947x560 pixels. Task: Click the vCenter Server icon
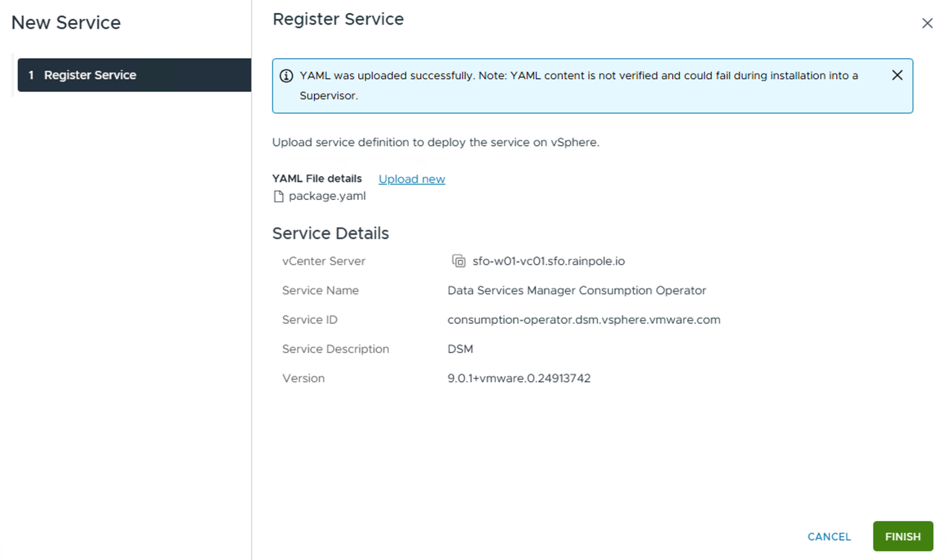pos(458,261)
